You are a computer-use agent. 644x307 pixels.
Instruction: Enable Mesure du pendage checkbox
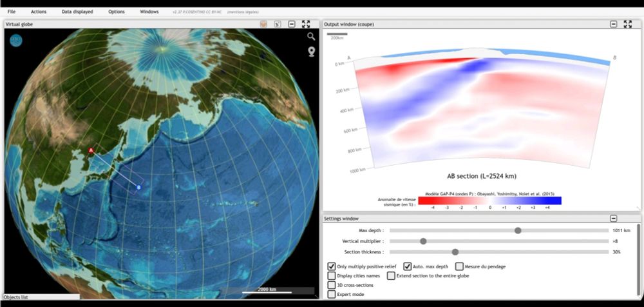(460, 266)
